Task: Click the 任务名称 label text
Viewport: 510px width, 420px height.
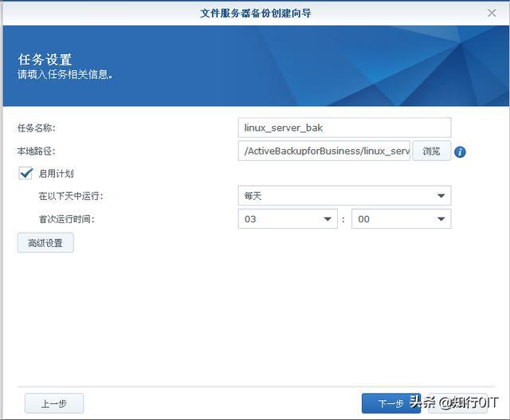Action: click(36, 128)
